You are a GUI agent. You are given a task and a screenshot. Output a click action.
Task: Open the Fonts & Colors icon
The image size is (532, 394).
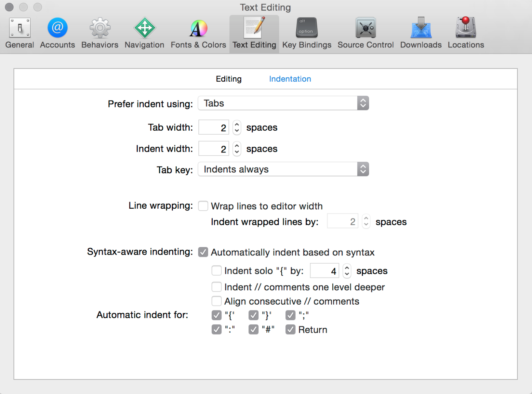point(198,28)
